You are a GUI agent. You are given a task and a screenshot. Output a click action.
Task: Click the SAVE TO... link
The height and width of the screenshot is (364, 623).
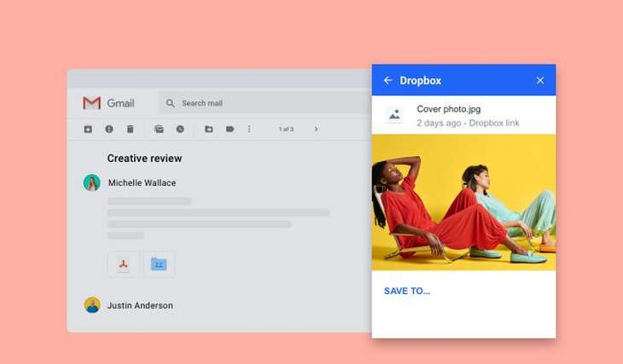coord(407,291)
